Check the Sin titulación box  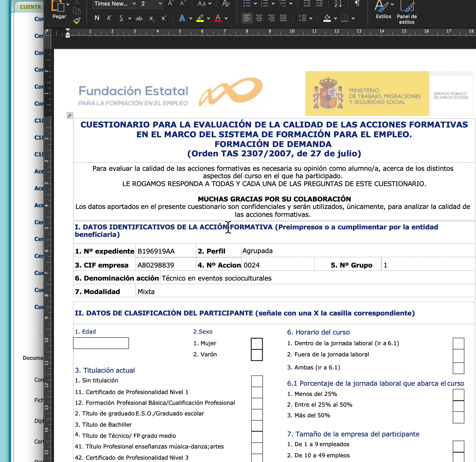click(x=257, y=381)
